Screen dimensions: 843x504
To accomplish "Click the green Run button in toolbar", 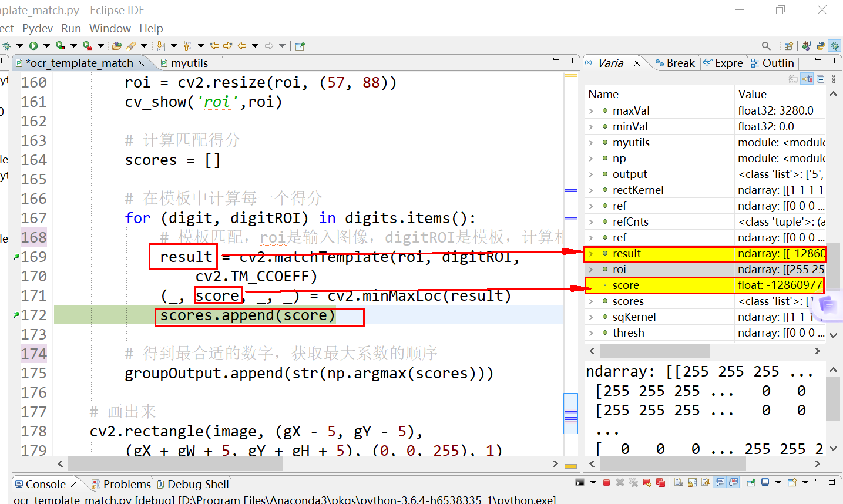I will pos(33,46).
